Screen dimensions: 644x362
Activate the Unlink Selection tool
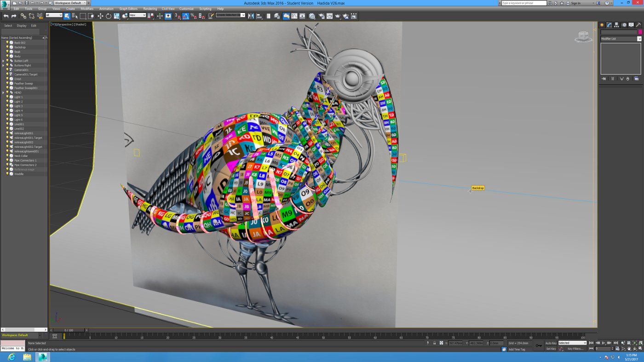tap(31, 16)
